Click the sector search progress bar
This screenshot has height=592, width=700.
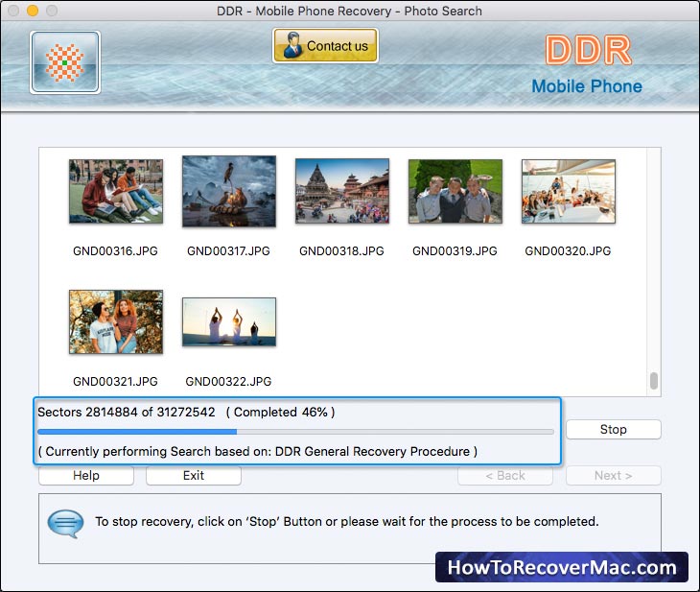(x=295, y=432)
